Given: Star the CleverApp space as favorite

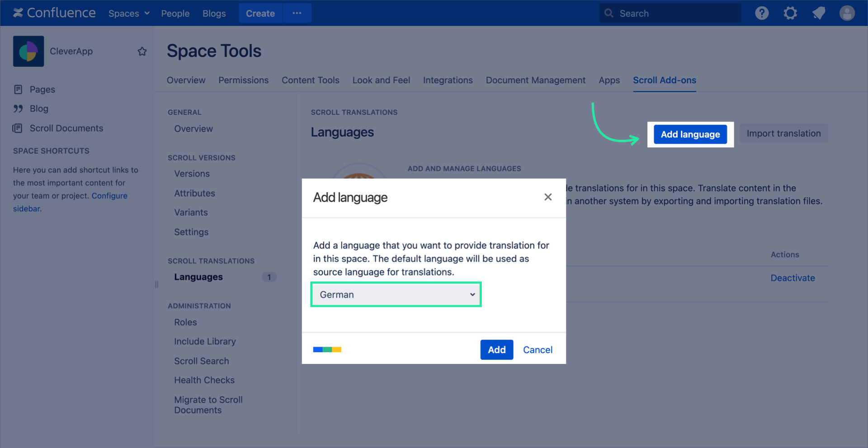Looking at the screenshot, I should click(x=142, y=52).
